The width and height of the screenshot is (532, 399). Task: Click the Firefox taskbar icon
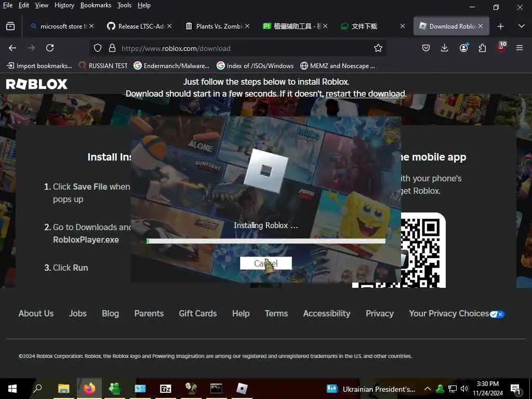(x=89, y=389)
